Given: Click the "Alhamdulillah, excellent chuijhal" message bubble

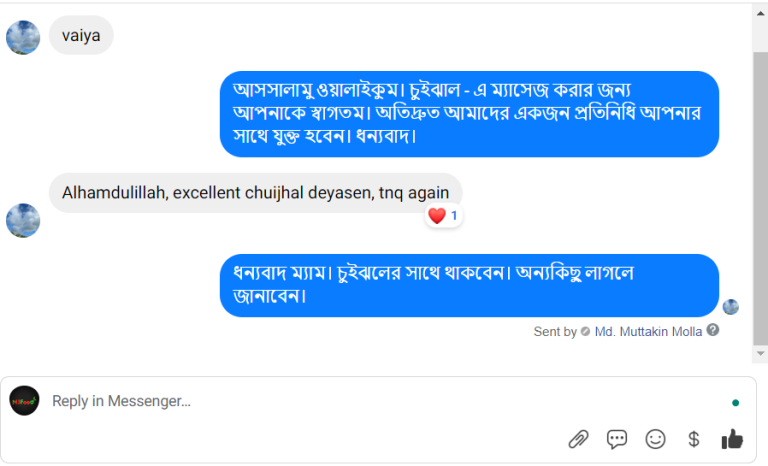Looking at the screenshot, I should 255,192.
